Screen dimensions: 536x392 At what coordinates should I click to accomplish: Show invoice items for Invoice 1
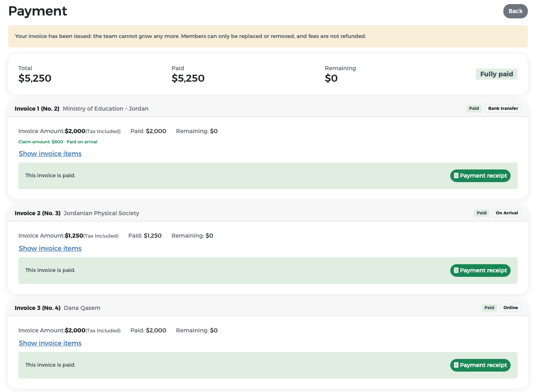click(50, 154)
